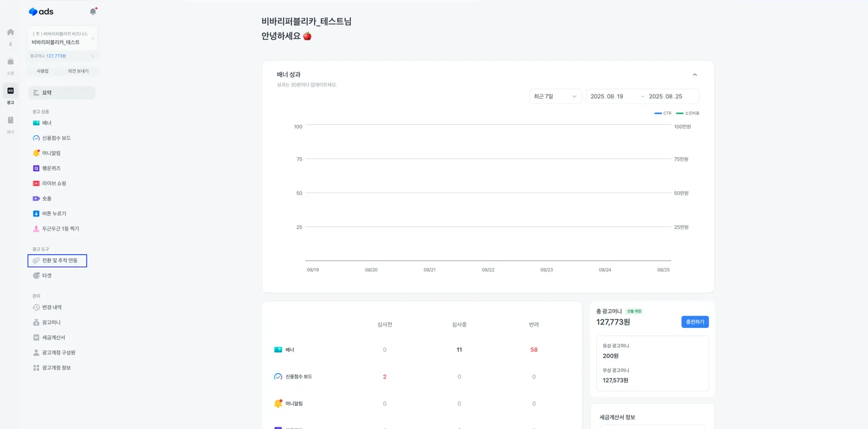Viewport: 868px width, 429px height.
Task: Click the 의견 보내기 feedback link
Action: click(x=79, y=71)
